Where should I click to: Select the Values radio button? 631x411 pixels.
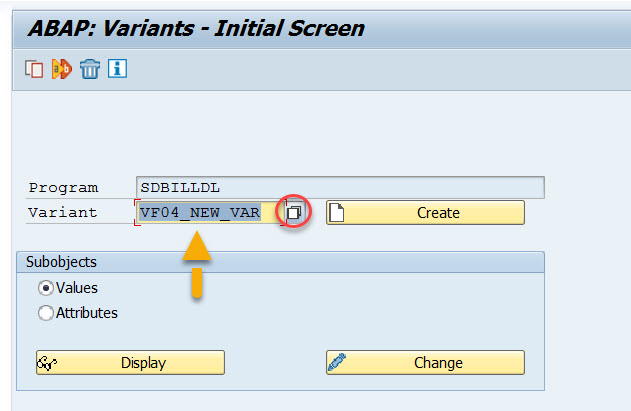pyautogui.click(x=46, y=288)
